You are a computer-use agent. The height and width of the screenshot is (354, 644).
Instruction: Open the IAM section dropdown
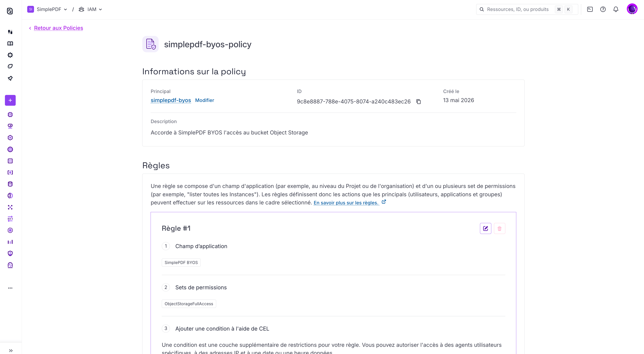pyautogui.click(x=90, y=9)
